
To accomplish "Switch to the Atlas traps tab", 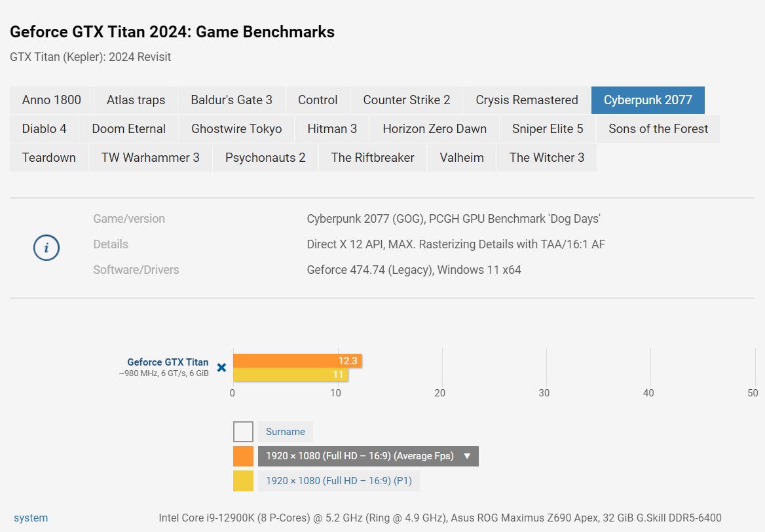I will tap(136, 100).
